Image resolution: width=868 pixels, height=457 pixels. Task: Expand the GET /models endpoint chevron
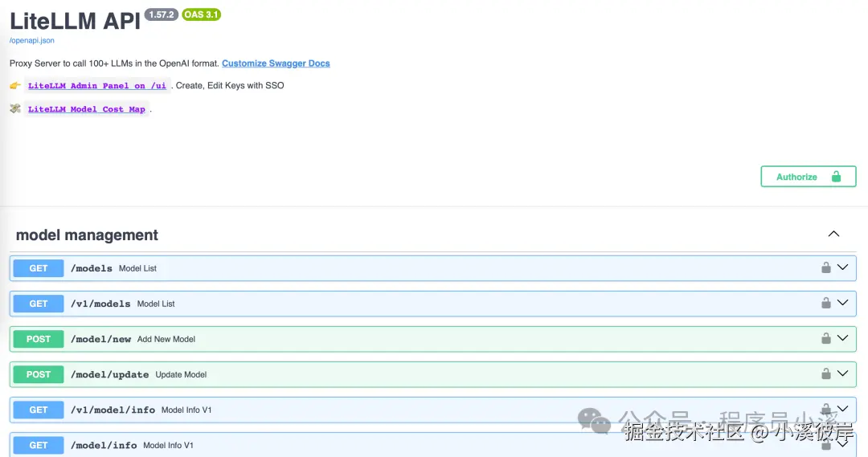(x=842, y=267)
